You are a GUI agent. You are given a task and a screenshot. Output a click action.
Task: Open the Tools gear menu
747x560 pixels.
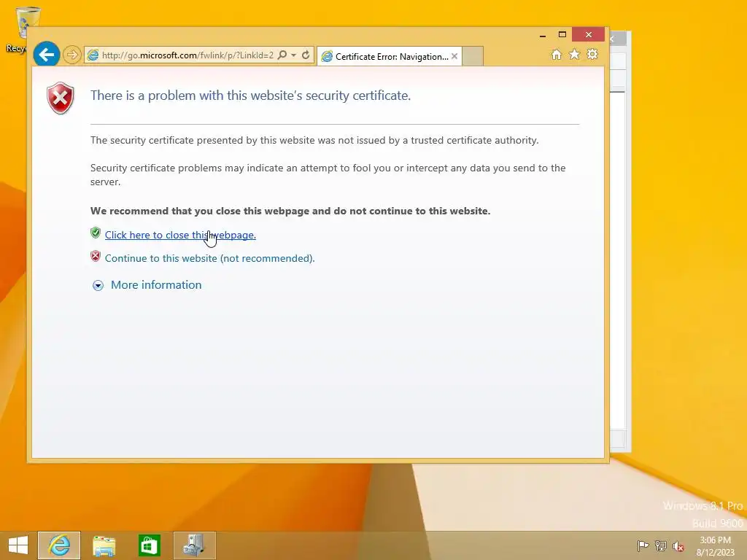tap(592, 54)
